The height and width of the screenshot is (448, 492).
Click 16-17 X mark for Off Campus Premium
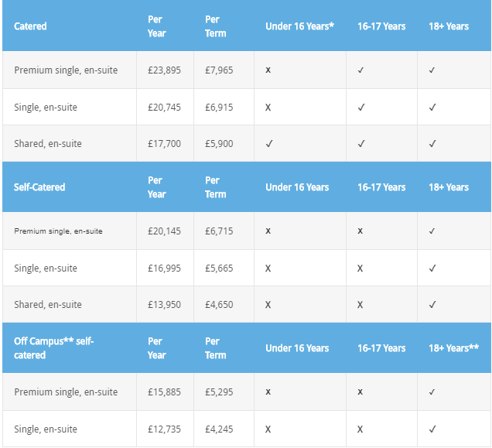pos(360,392)
